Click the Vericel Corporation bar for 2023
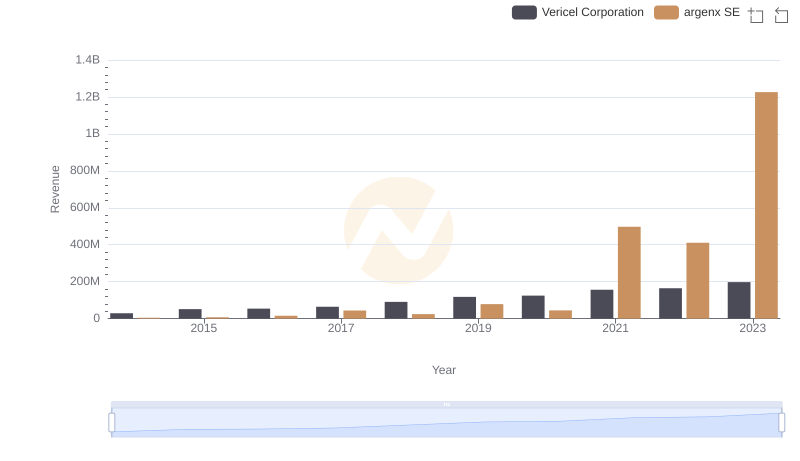Image resolution: width=800 pixels, height=461 pixels. click(739, 300)
